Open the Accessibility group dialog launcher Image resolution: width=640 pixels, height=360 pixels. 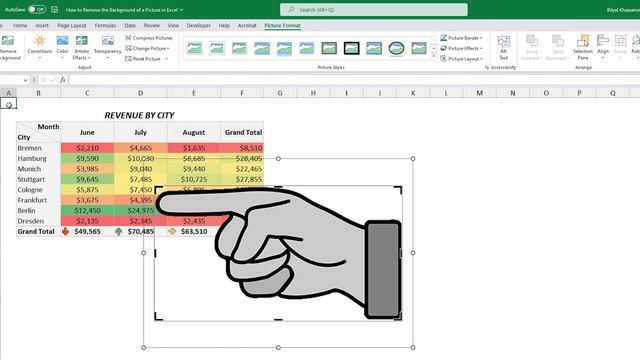coord(487,68)
